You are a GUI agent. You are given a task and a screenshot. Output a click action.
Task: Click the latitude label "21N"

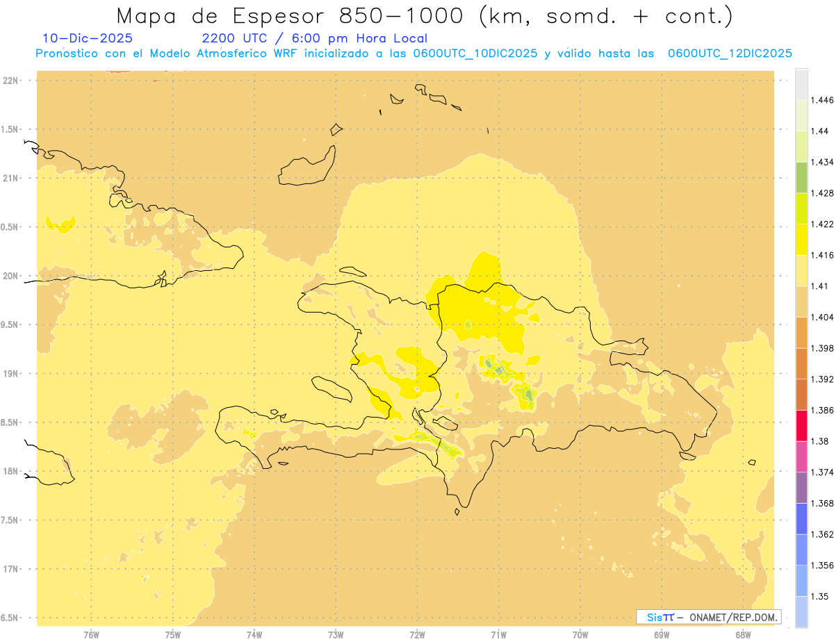tap(11, 178)
